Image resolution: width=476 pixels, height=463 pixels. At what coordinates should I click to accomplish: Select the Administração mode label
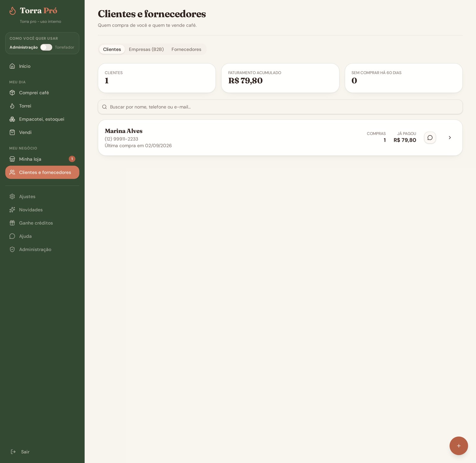(24, 47)
